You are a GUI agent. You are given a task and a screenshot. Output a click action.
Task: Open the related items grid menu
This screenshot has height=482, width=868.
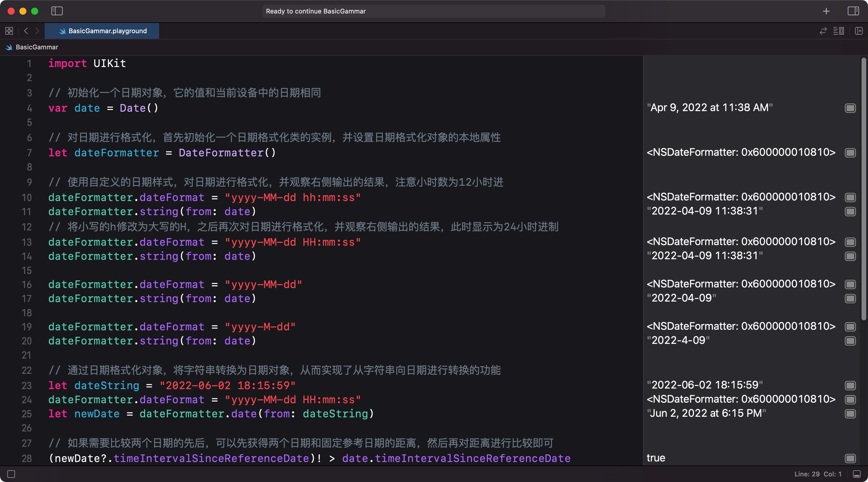9,31
